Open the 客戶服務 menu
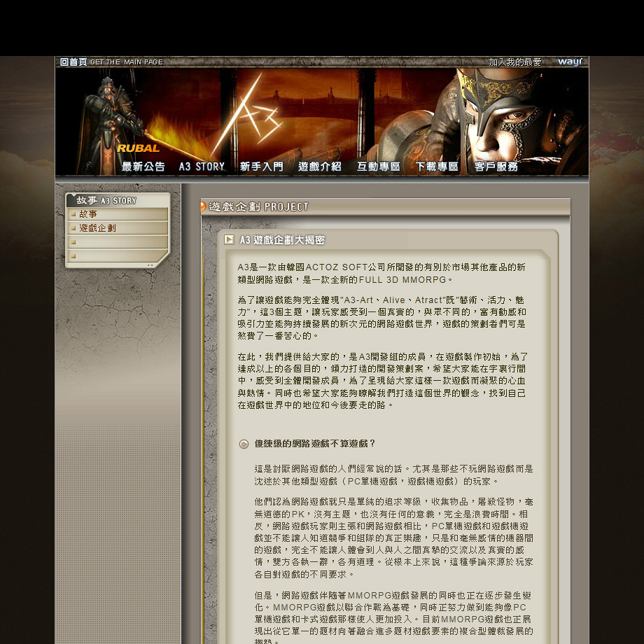The width and height of the screenshot is (644, 644). point(496,167)
